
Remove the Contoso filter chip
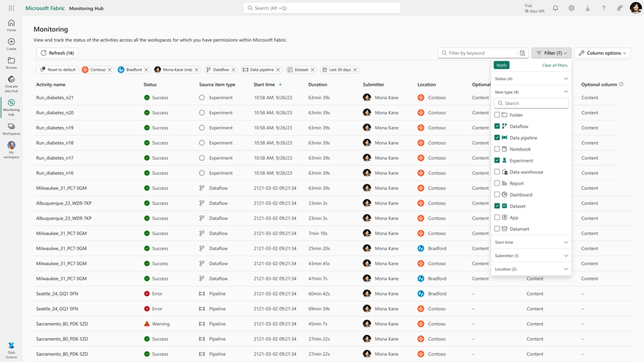[110, 70]
